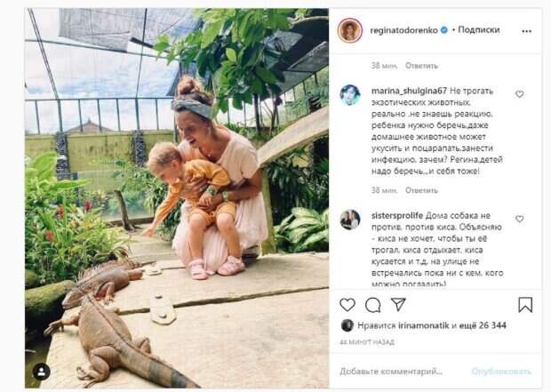Share the post via the paper plane icon
This screenshot has height=392, width=551.
coord(398,305)
